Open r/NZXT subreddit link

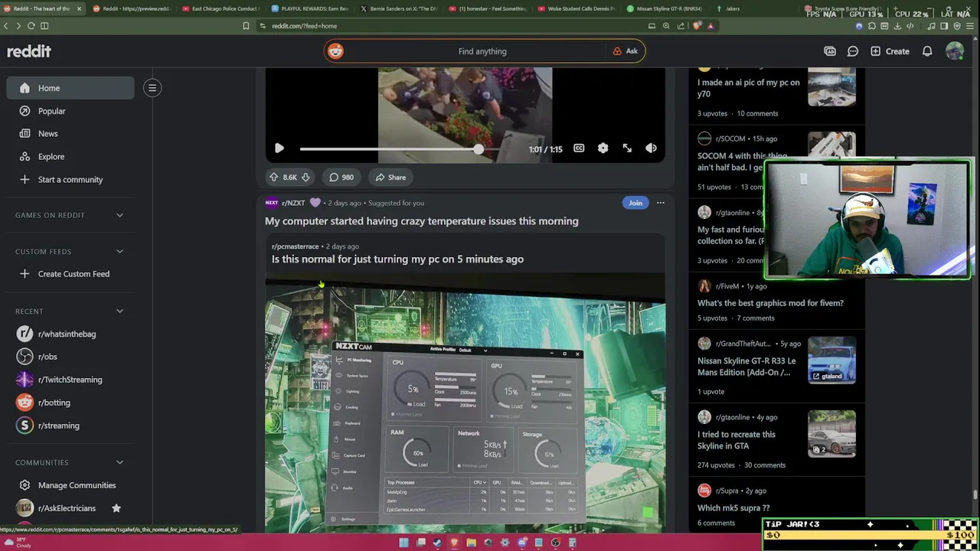pos(293,203)
